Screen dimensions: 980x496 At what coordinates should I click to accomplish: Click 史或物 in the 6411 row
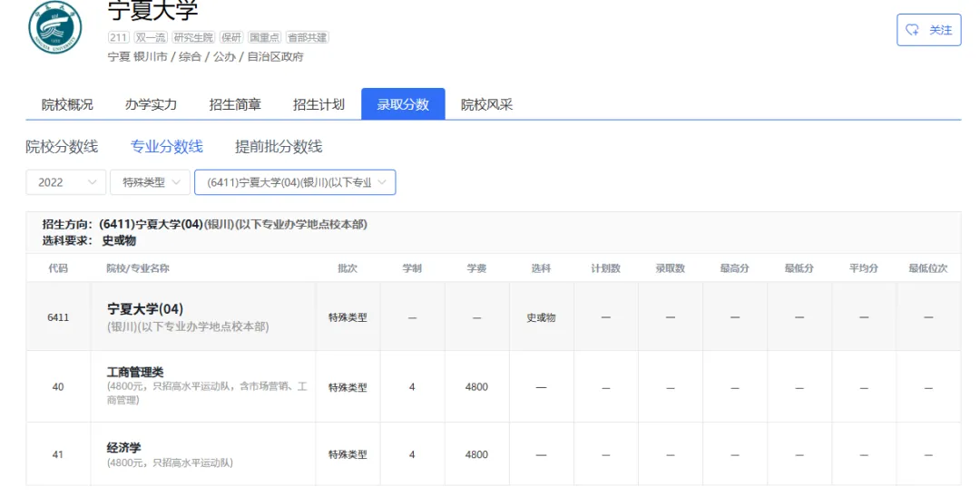(x=541, y=317)
